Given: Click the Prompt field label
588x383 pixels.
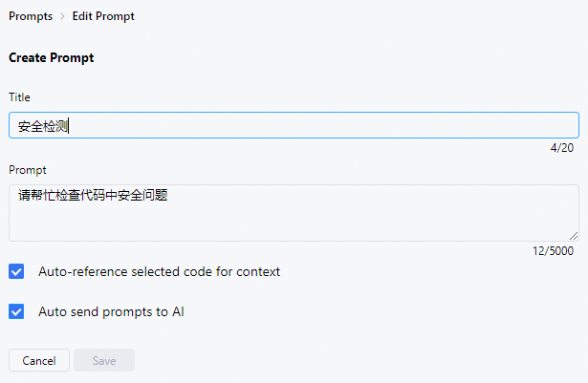Looking at the screenshot, I should click(28, 170).
